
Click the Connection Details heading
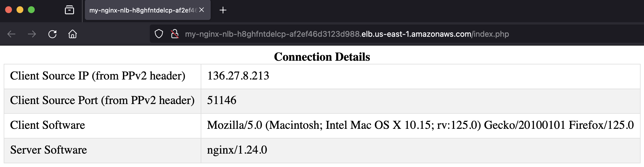[322, 57]
